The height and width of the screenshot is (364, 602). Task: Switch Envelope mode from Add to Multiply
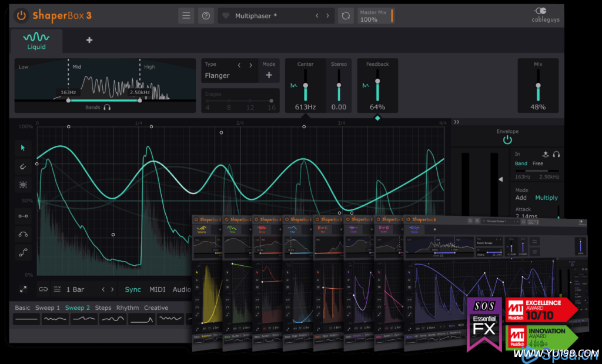coord(546,198)
